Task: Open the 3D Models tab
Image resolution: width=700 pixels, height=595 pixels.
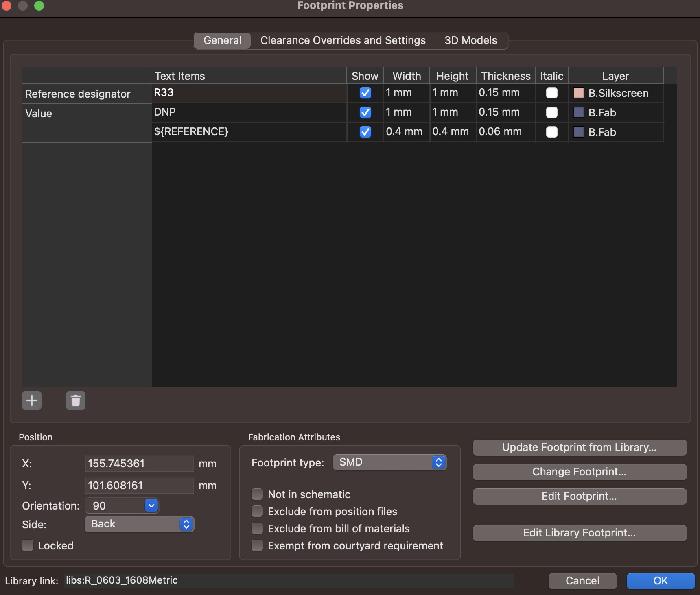Action: coord(470,40)
